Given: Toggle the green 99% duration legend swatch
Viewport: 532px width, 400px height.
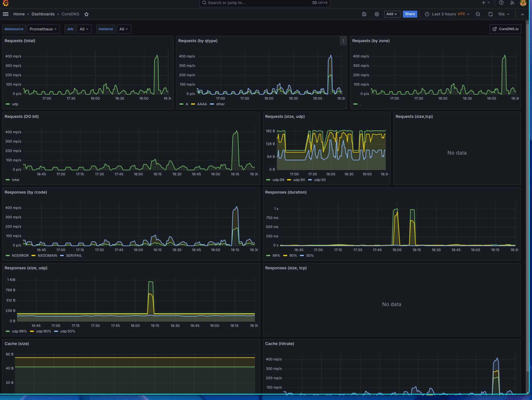Looking at the screenshot, I should (268, 255).
